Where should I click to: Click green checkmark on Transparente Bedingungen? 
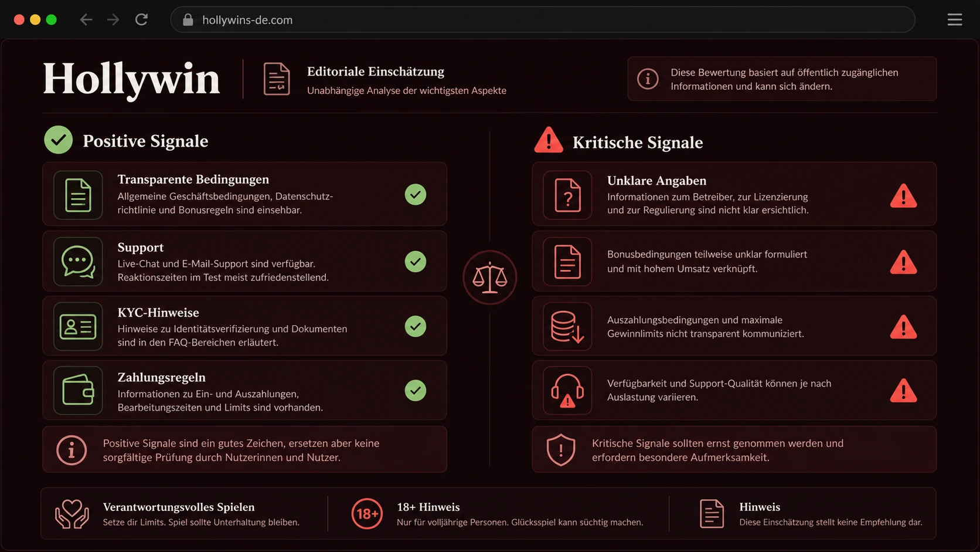coord(416,195)
